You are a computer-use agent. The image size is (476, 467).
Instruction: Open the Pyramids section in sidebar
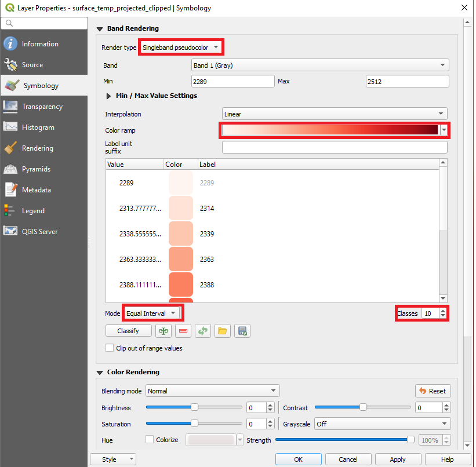click(x=36, y=169)
